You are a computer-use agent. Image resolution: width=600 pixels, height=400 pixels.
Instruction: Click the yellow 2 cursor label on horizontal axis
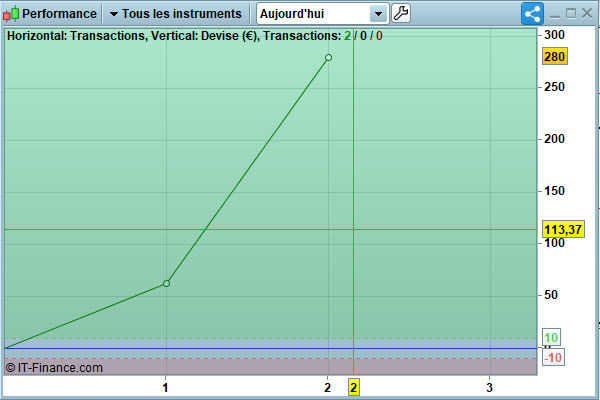354,387
